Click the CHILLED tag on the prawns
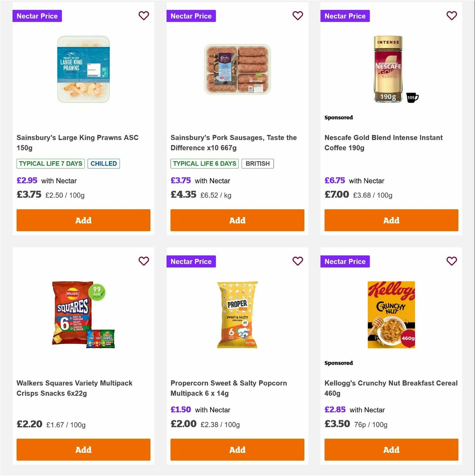 (104, 163)
